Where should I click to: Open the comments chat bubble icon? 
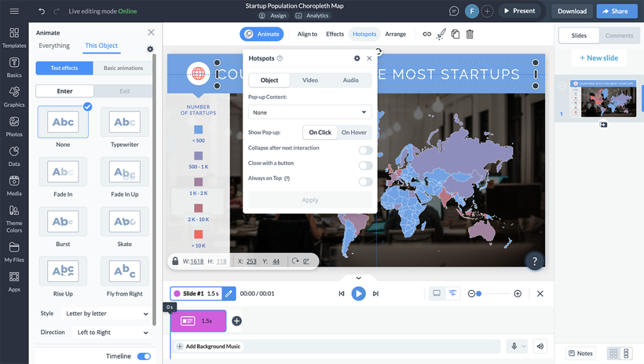(454, 11)
